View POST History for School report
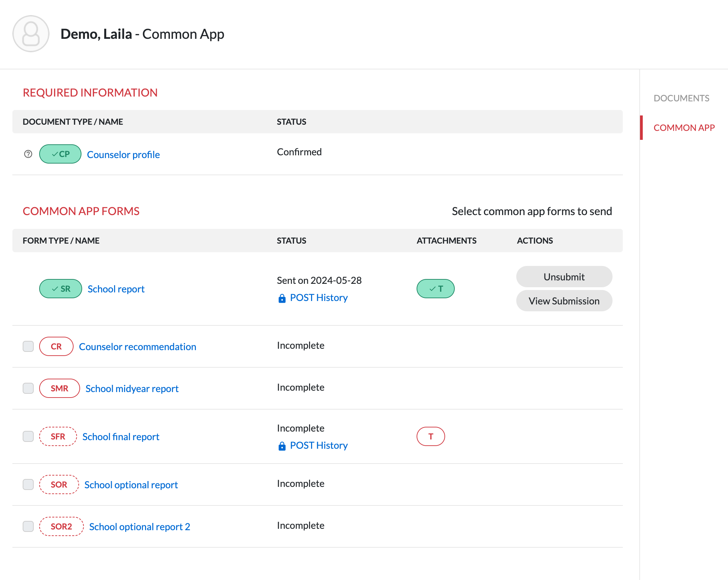 (319, 298)
